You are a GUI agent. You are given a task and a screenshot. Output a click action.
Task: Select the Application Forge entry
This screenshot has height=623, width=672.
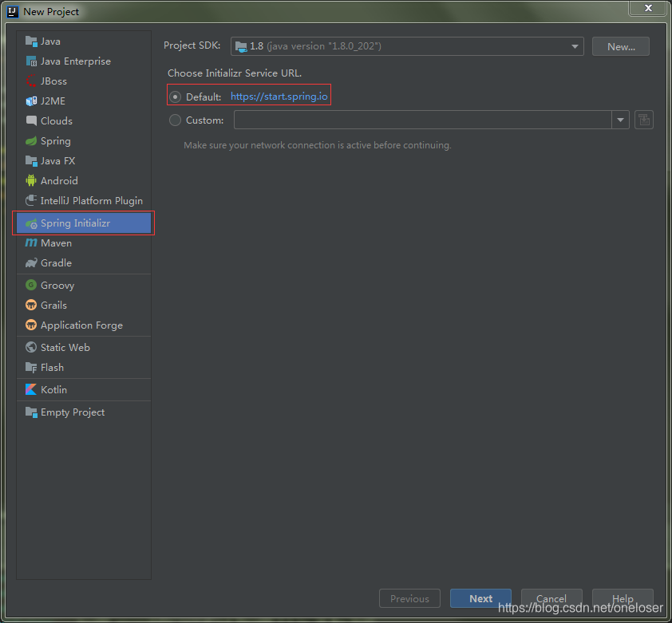point(84,325)
